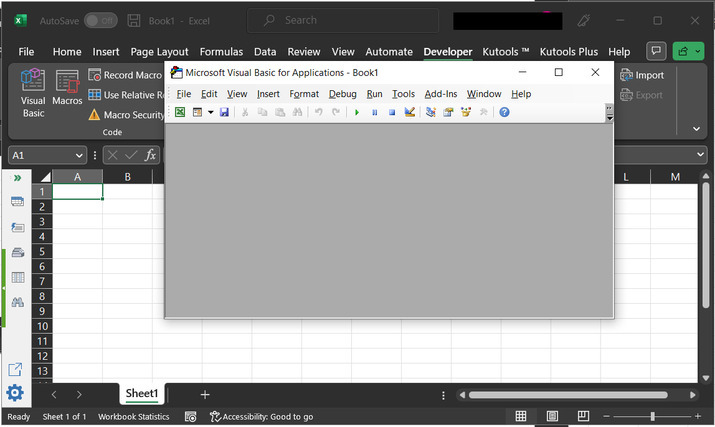Open Project Explorer icon in VBA toolbar
Image resolution: width=715 pixels, height=427 pixels.
(x=430, y=112)
